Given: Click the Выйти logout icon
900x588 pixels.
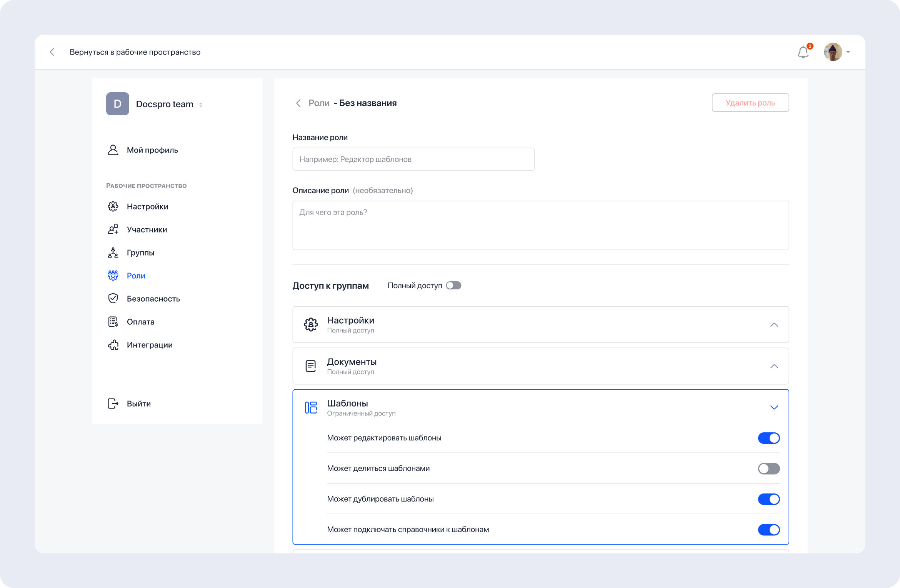Looking at the screenshot, I should tap(113, 404).
